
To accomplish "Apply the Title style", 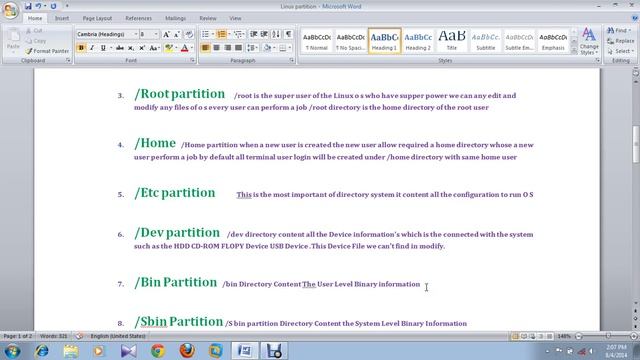I will coord(452,41).
